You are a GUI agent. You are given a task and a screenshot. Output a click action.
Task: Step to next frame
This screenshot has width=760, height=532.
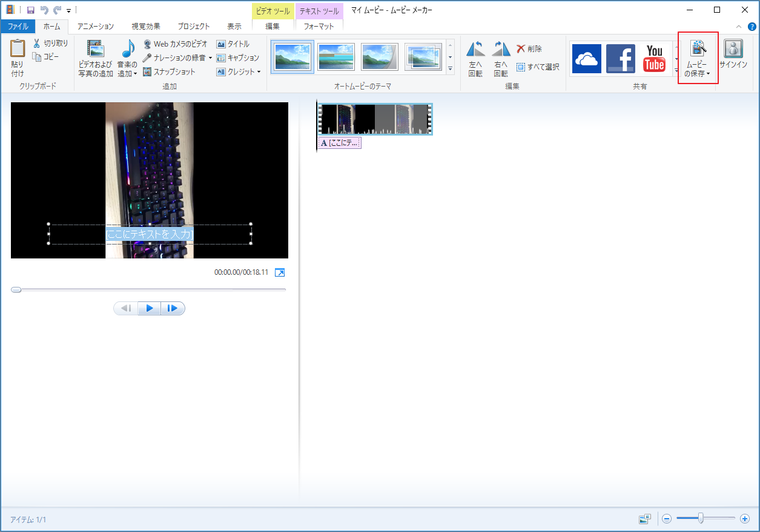click(173, 309)
